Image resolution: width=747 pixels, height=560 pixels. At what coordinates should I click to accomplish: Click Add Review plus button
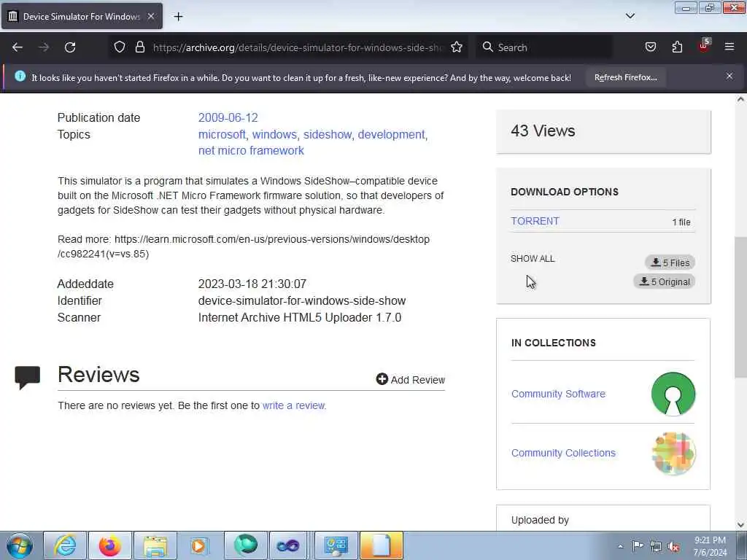tap(410, 379)
